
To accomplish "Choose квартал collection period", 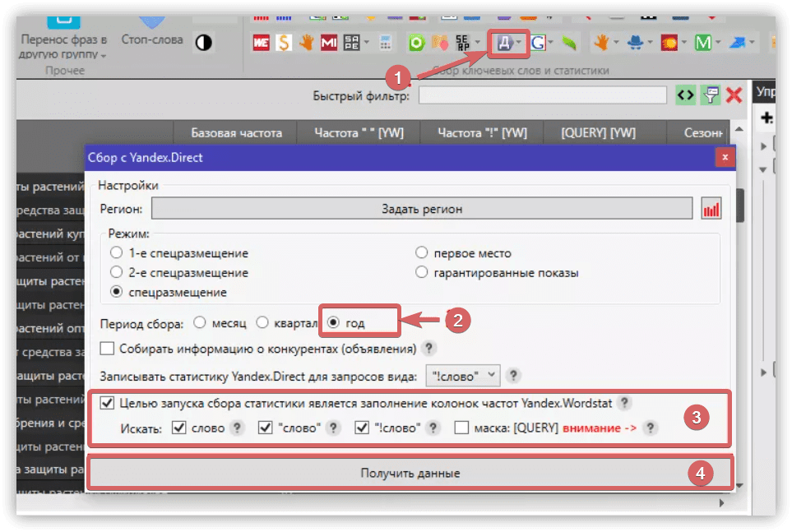I will pyautogui.click(x=262, y=322).
